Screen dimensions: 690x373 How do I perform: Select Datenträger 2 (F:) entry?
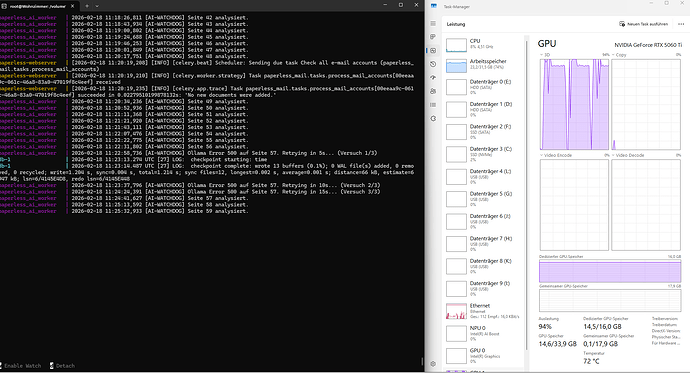click(x=484, y=132)
